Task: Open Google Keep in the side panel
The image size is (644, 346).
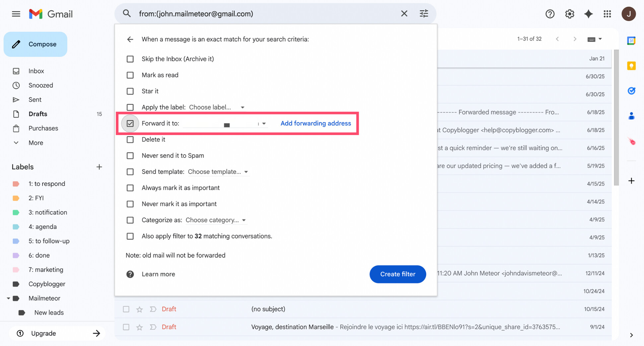Action: (x=631, y=66)
